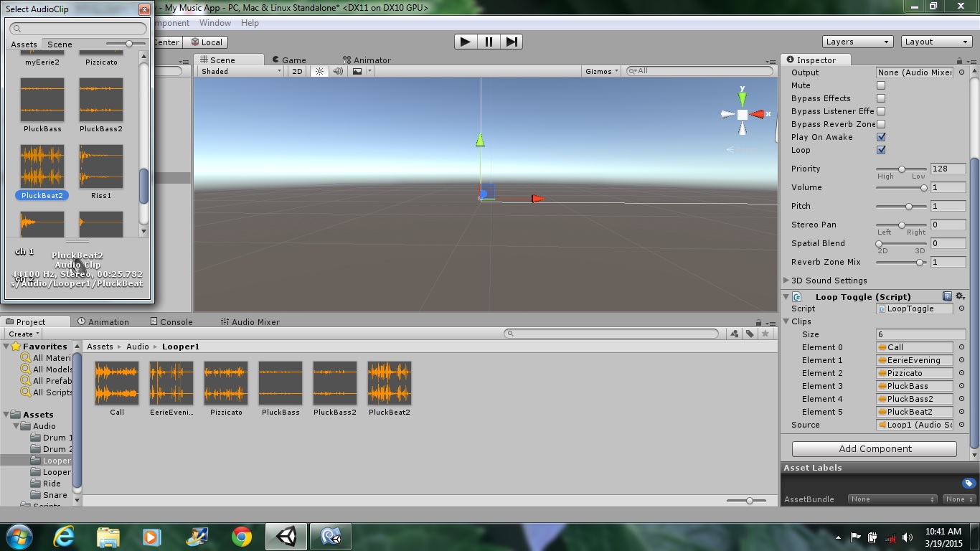The width and height of the screenshot is (980, 551).
Task: Open the Shaded draw mode dropdown
Action: (241, 71)
